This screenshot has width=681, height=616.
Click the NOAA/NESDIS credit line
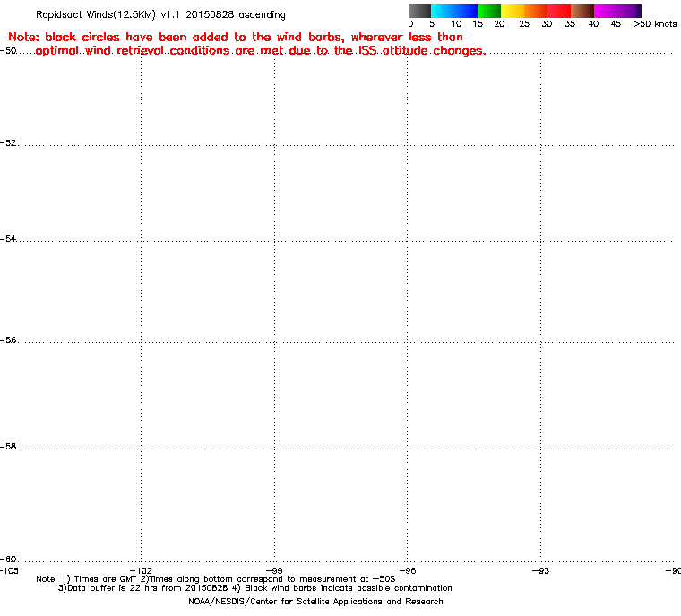315,602
